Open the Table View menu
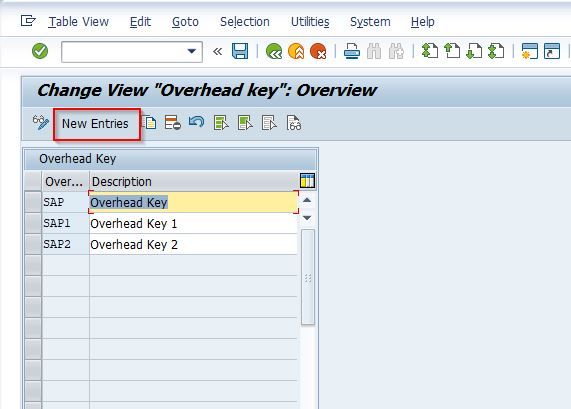 point(79,22)
